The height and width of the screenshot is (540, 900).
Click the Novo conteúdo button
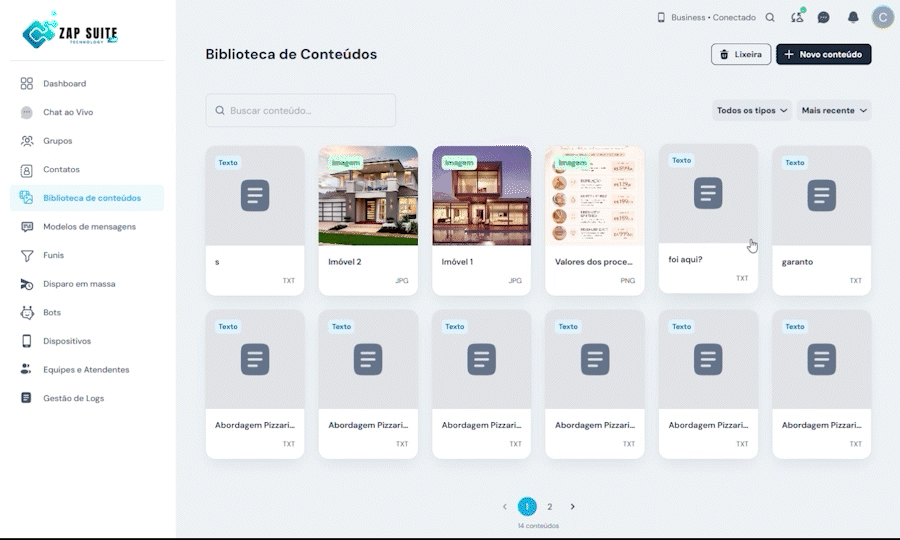click(x=824, y=55)
